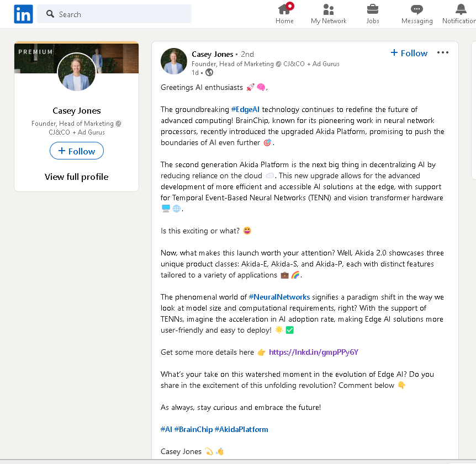Type in the Search input field
Viewport: 476px width, 464px height.
point(121,14)
